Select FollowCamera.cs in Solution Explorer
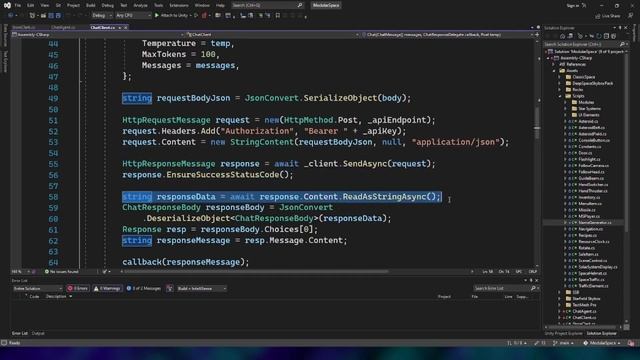The image size is (640, 360). (593, 166)
